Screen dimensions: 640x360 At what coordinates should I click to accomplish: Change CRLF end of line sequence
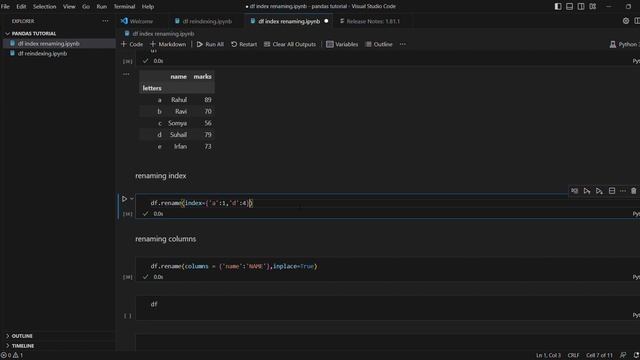[573, 355]
